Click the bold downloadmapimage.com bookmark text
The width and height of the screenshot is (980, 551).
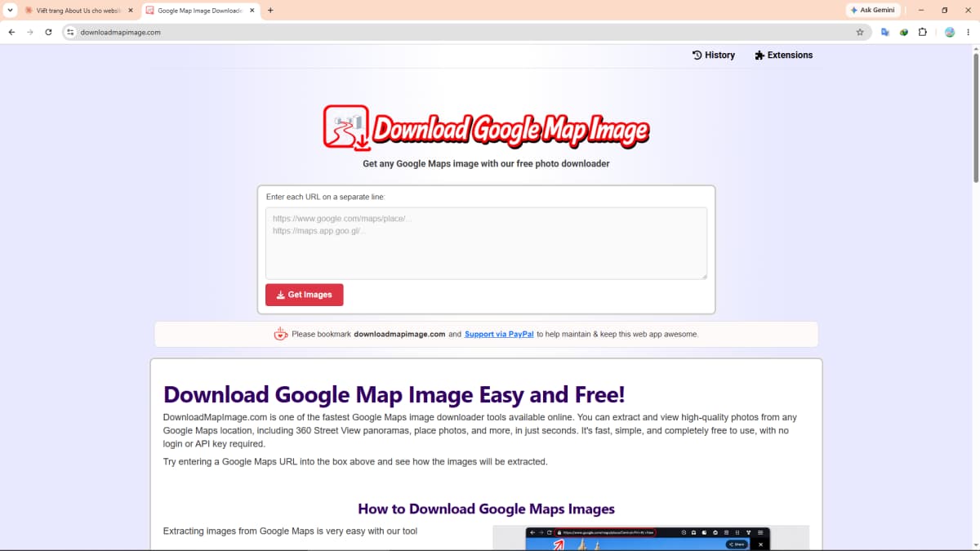click(399, 334)
